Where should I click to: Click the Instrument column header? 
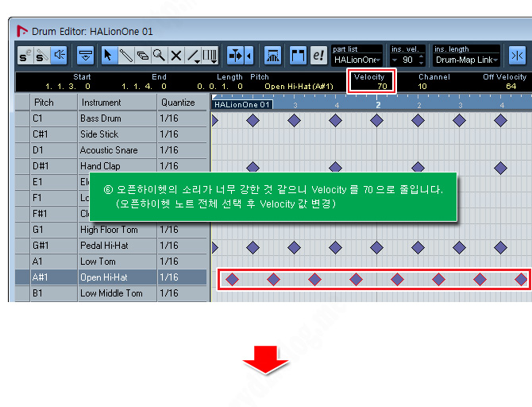point(117,103)
